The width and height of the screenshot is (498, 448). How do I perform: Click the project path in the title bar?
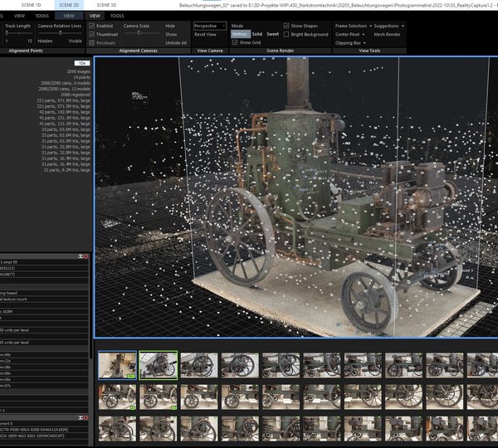(338, 6)
